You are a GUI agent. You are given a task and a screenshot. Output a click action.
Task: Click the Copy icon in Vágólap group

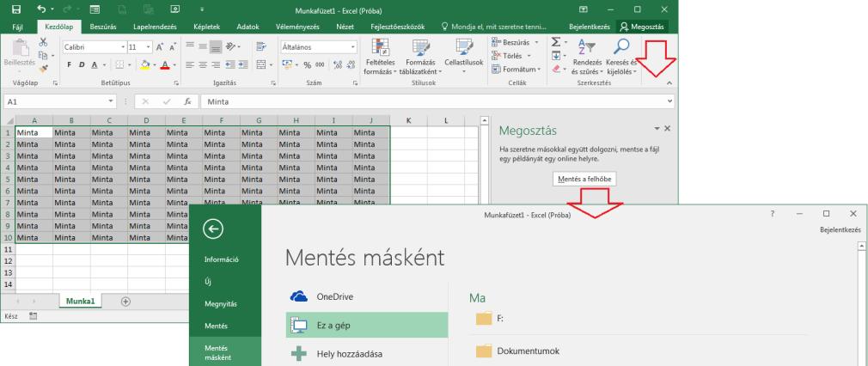click(43, 55)
